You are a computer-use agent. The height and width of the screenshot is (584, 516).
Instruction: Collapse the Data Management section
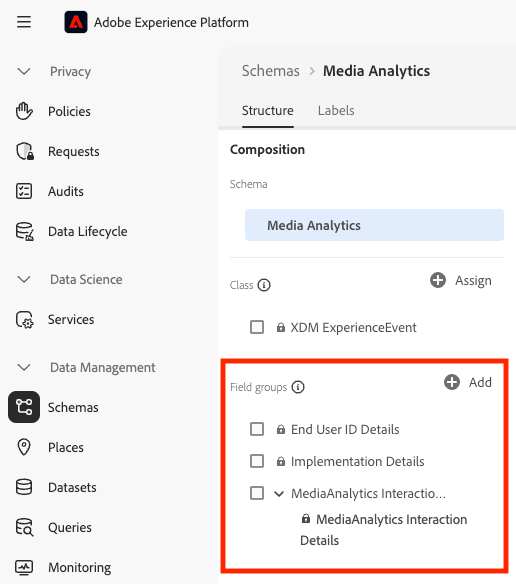pyautogui.click(x=24, y=367)
